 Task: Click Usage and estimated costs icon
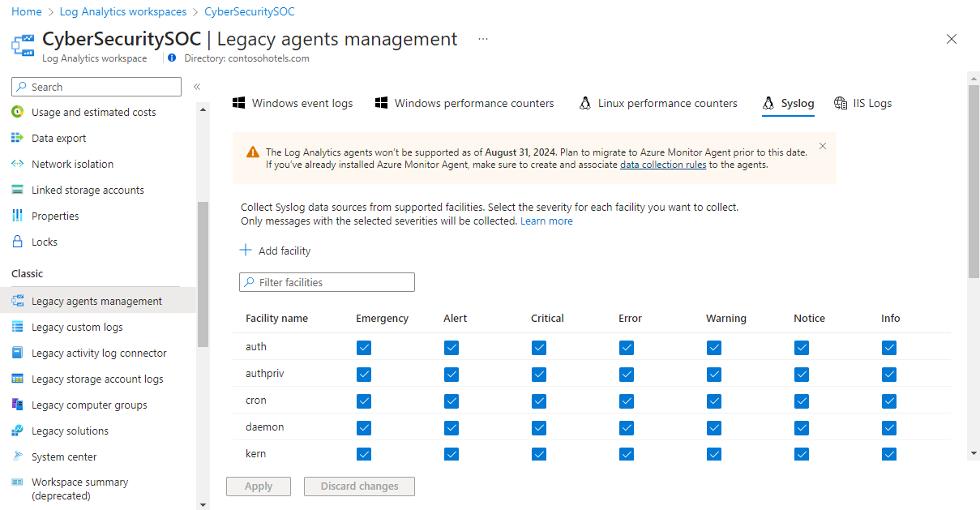click(18, 112)
